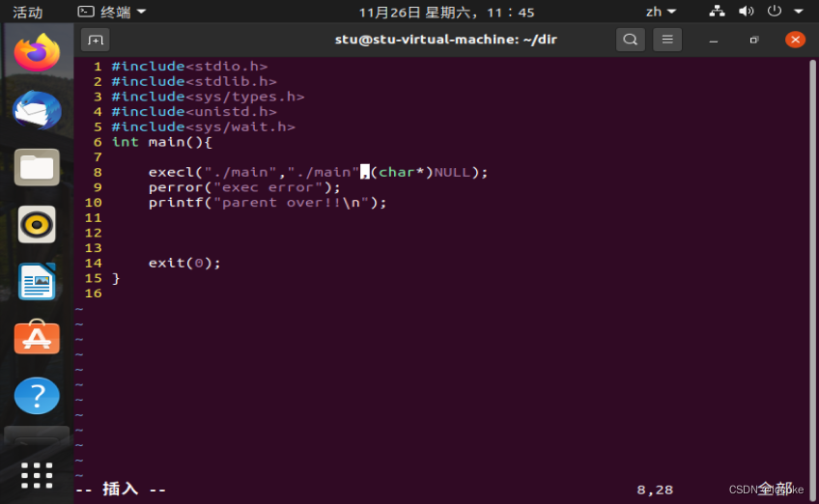Open the Activities overview
The width and height of the screenshot is (819, 504).
point(28,12)
